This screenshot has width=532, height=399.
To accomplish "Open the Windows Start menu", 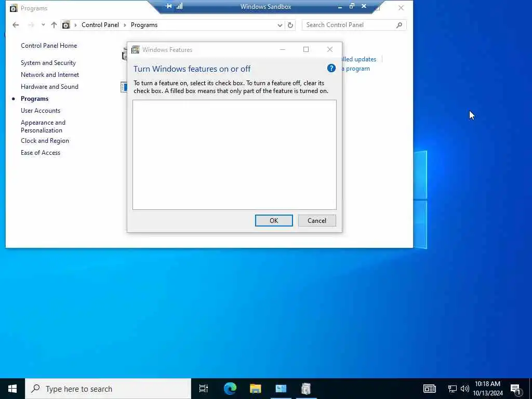I will tap(12, 389).
